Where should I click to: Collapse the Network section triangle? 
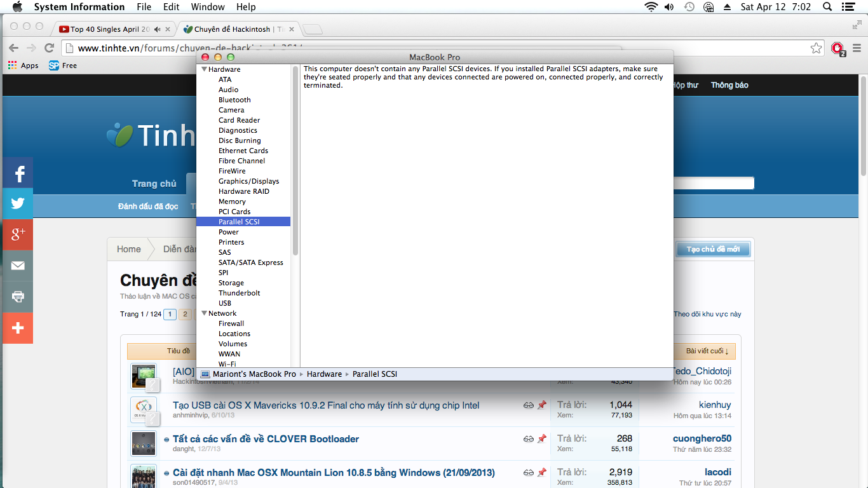click(x=205, y=313)
